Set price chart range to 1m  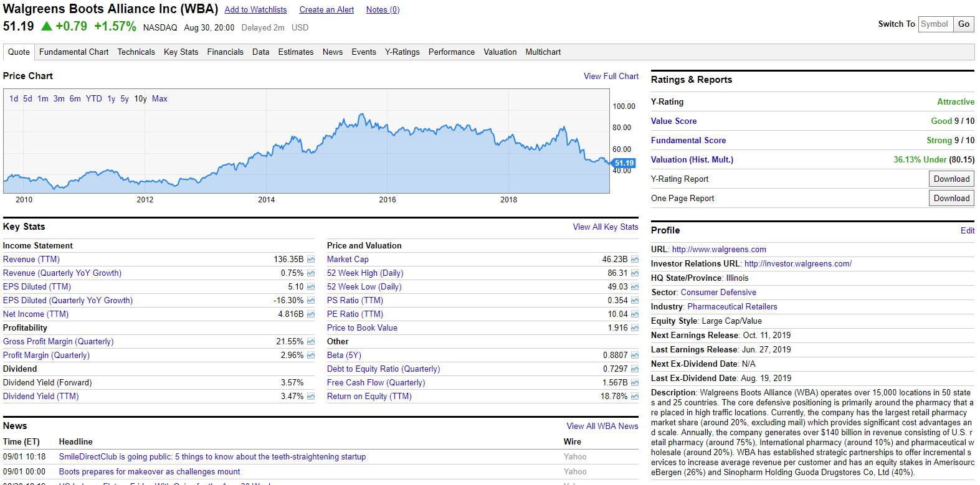pos(43,99)
